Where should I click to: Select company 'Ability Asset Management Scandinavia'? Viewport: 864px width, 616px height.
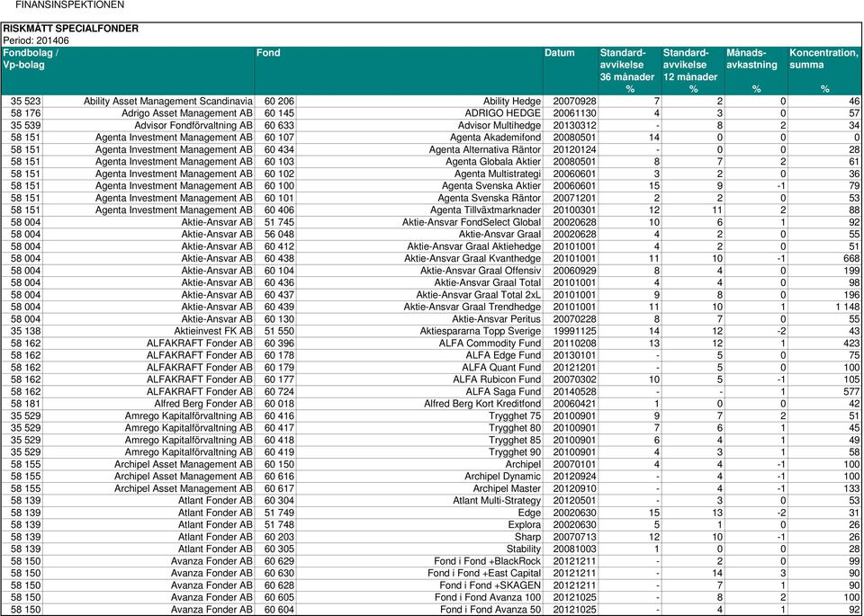tap(168, 102)
